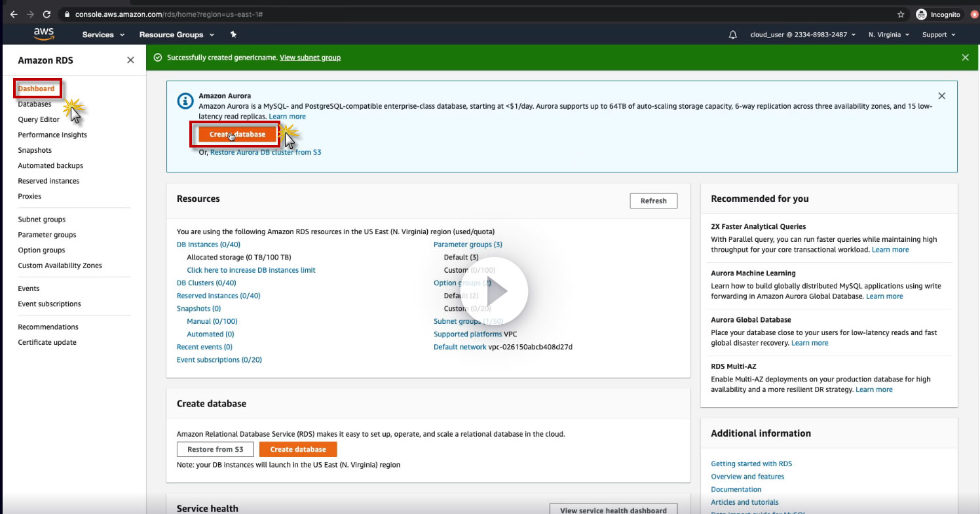Go to Dashboard in the sidebar
Image resolution: width=980 pixels, height=514 pixels.
36,89
